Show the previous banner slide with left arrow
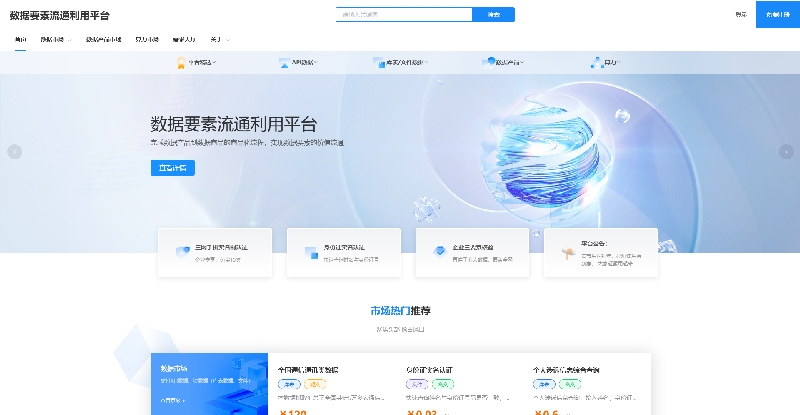The height and width of the screenshot is (415, 800). pos(14,152)
